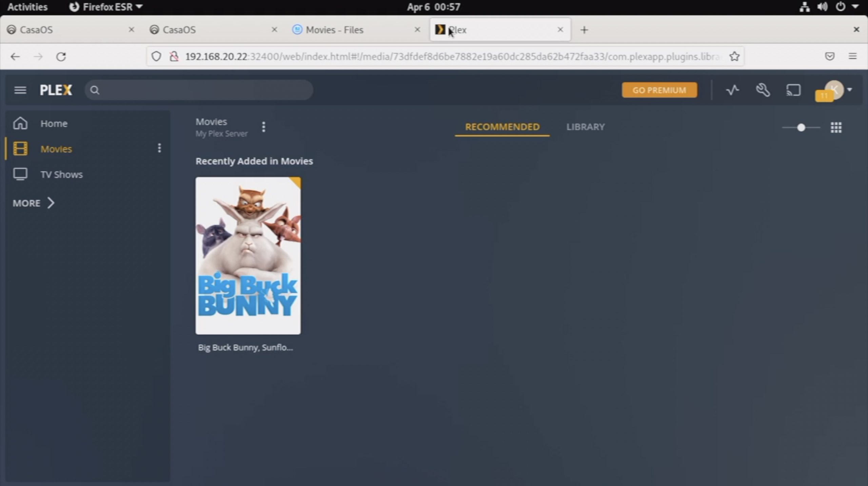The width and height of the screenshot is (868, 486).
Task: Open the Plex Activity pulse icon
Action: [x=732, y=90]
